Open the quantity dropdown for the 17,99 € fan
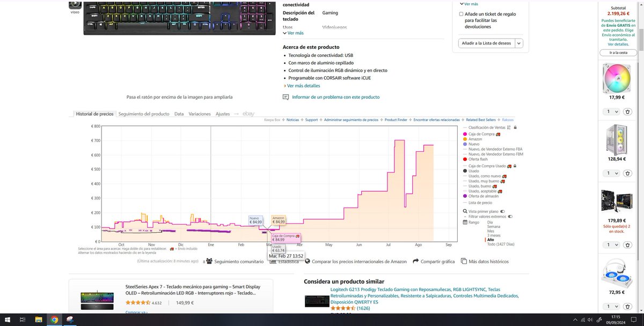 tap(612, 112)
